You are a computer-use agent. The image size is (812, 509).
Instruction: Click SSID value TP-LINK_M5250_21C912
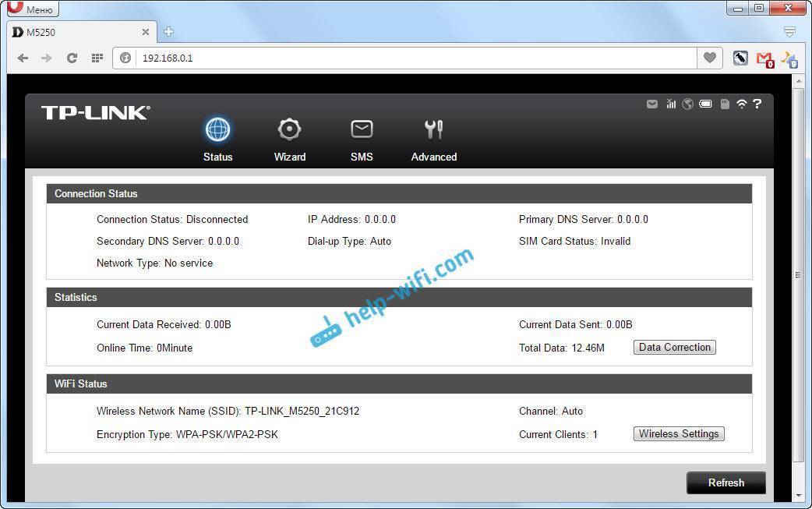coord(302,411)
